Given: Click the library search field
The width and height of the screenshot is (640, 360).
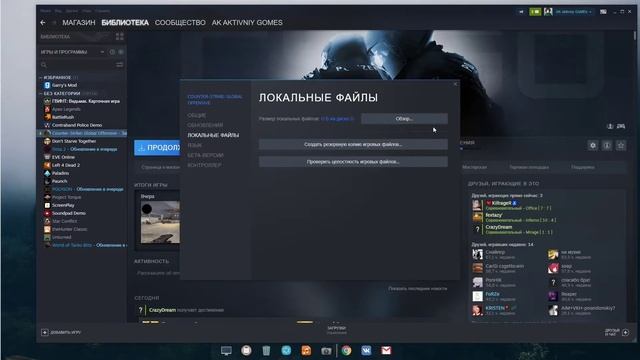Looking at the screenshot, I should pyautogui.click(x=78, y=65).
